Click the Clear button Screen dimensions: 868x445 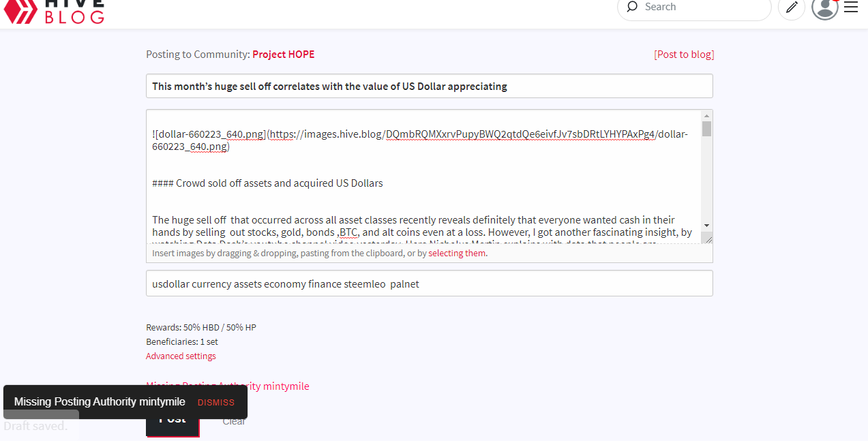(234, 421)
